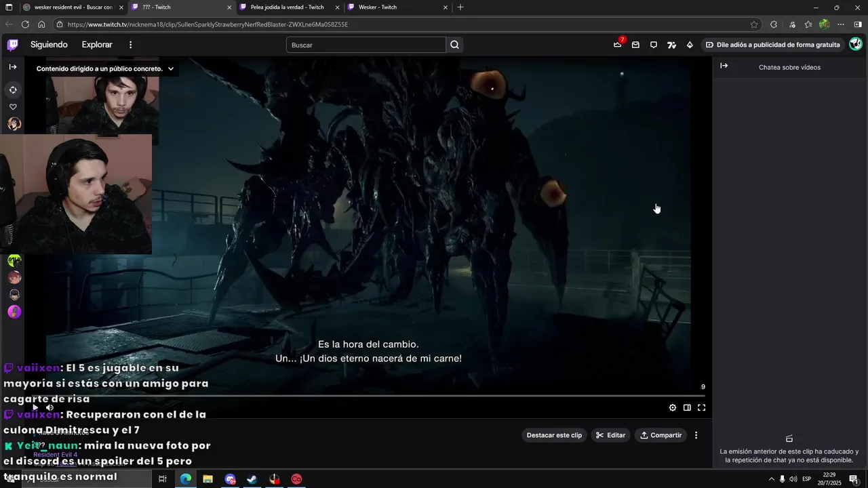The image size is (868, 488).
Task: Open the browser favorites list icon
Action: pyautogui.click(x=808, y=24)
